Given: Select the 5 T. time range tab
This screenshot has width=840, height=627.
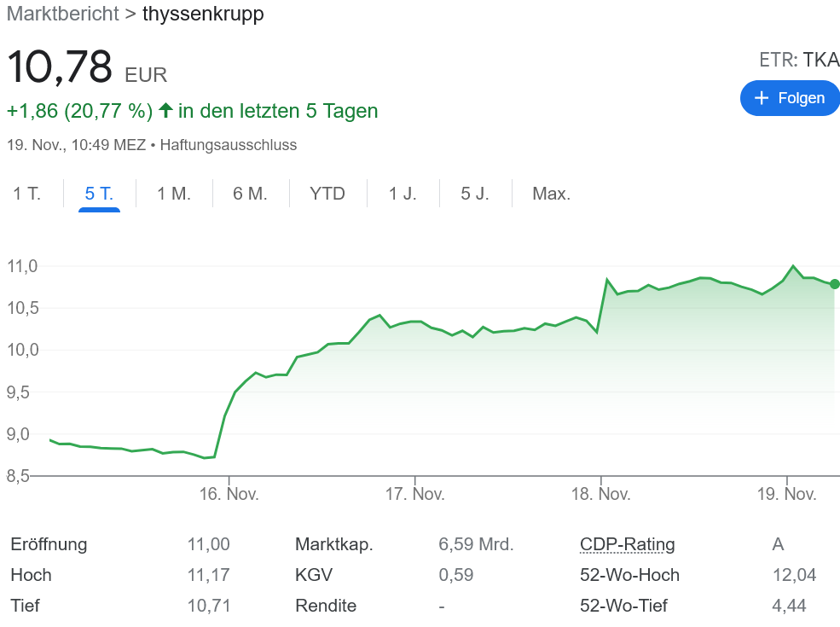Looking at the screenshot, I should (99, 194).
